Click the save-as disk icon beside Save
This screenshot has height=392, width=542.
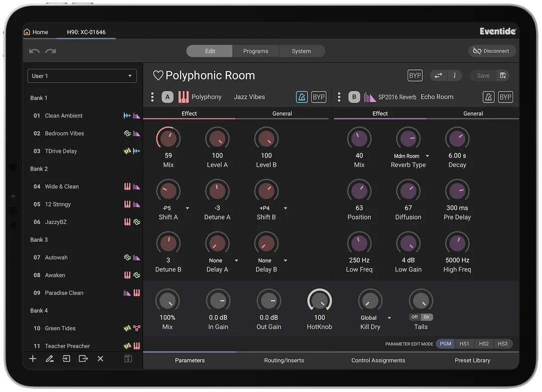click(503, 76)
